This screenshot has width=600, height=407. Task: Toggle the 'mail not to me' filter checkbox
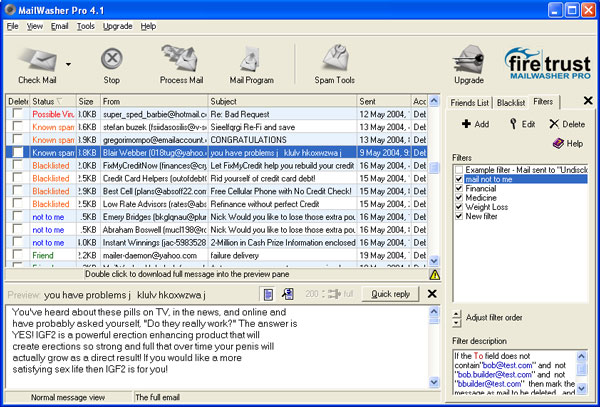[459, 179]
